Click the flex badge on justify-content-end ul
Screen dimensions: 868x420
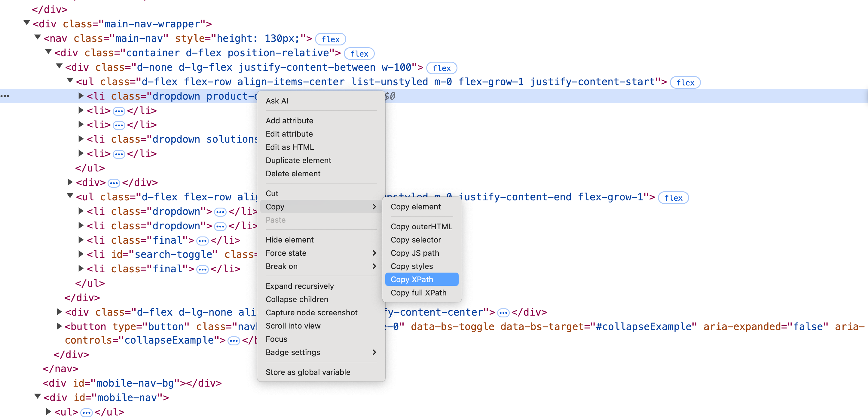pyautogui.click(x=673, y=198)
